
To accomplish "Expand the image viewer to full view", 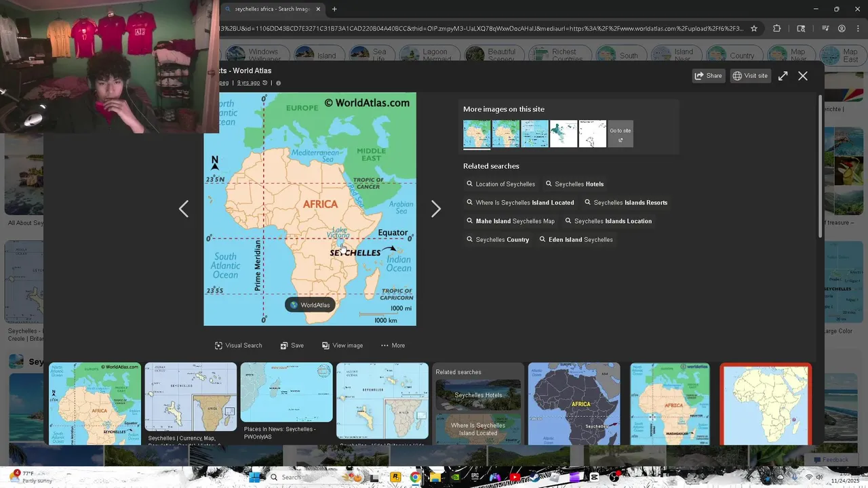I will click(783, 76).
